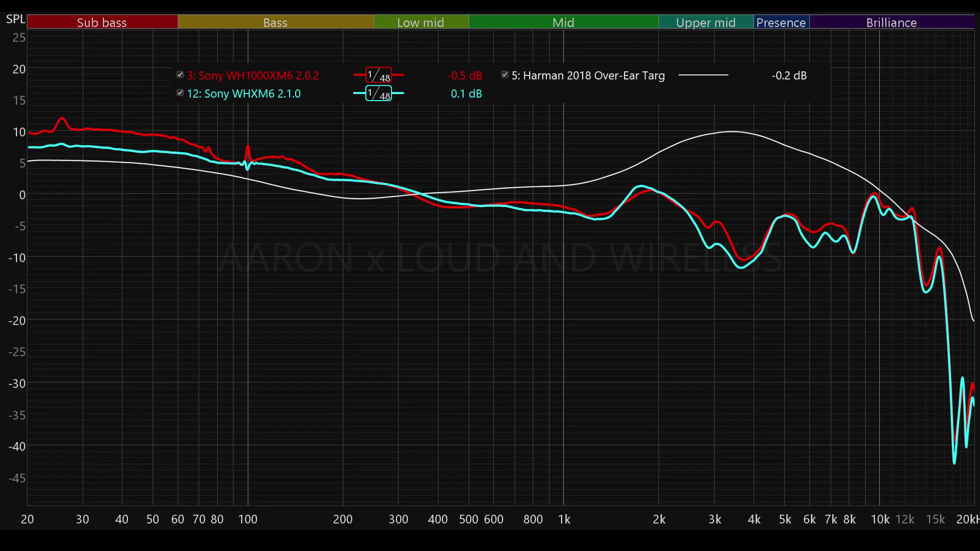Click the 1k frequency axis label
980x551 pixels.
click(564, 519)
